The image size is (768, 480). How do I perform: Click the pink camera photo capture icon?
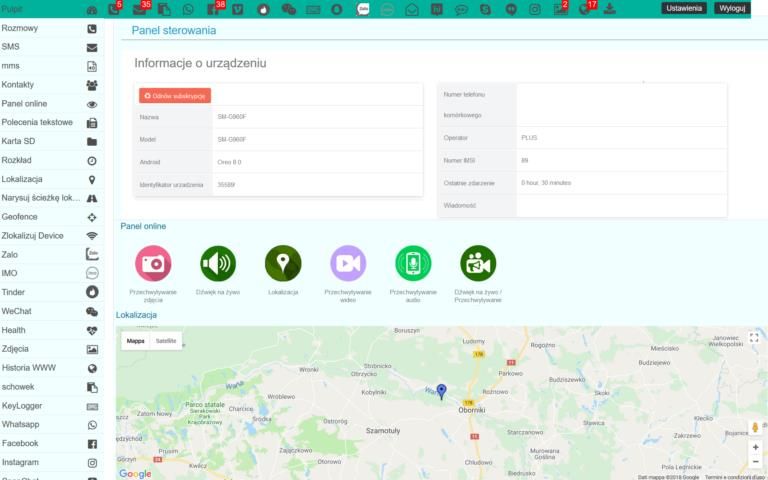[153, 264]
